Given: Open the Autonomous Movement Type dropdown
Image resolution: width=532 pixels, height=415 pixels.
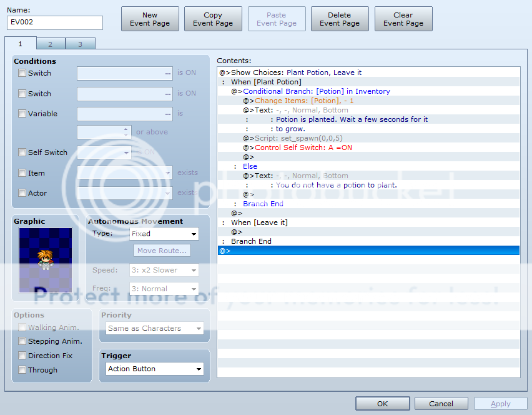Looking at the screenshot, I should (x=164, y=234).
